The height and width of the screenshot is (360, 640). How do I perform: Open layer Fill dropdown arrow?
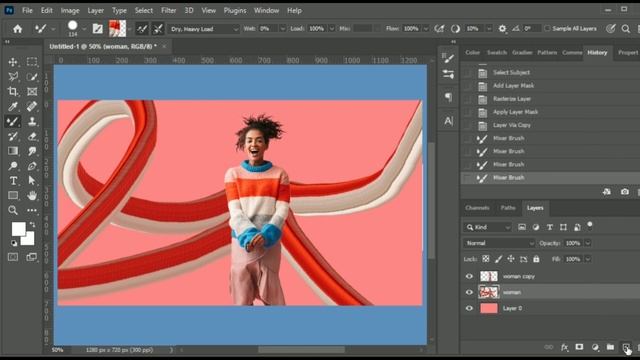click(588, 259)
